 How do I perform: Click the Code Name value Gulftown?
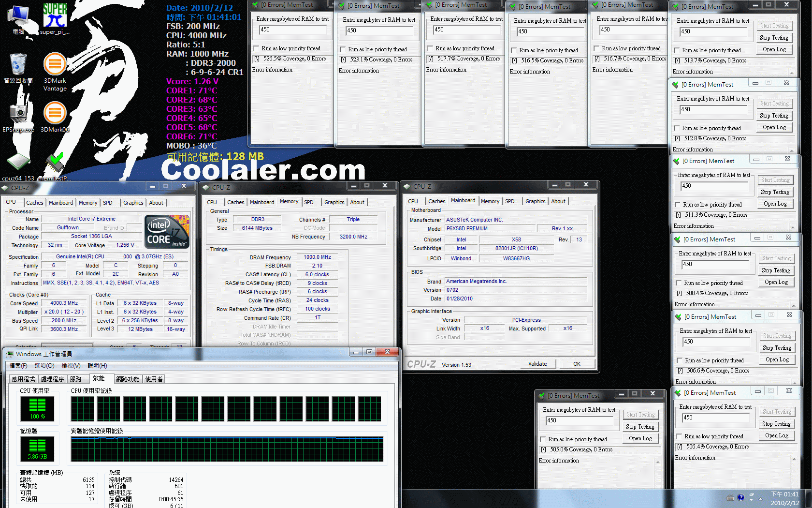68,228
